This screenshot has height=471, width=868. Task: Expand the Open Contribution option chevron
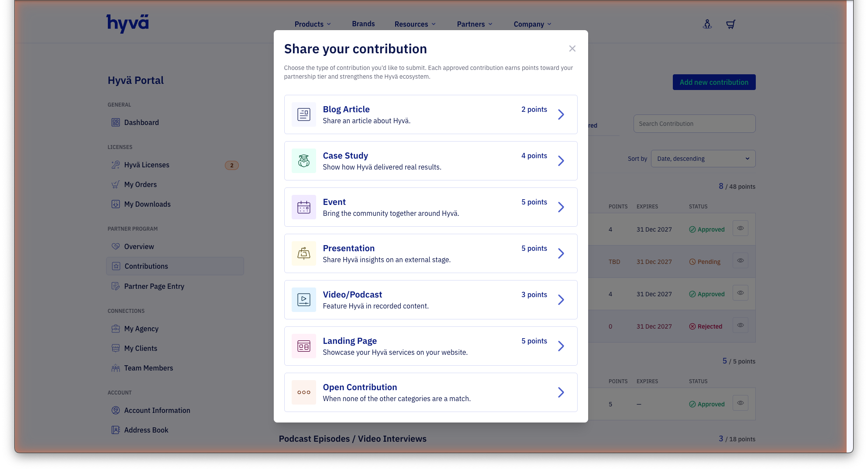point(561,392)
